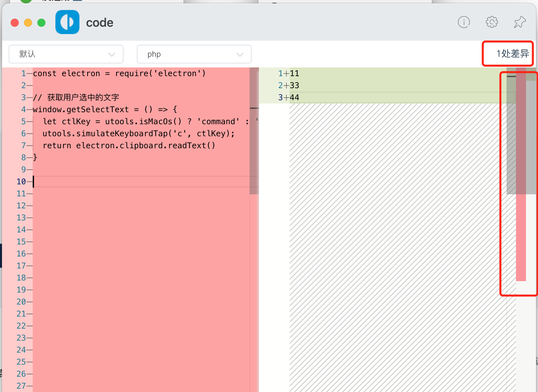
Task: Click the return electron.clipboard.readText() line
Action: coord(129,146)
